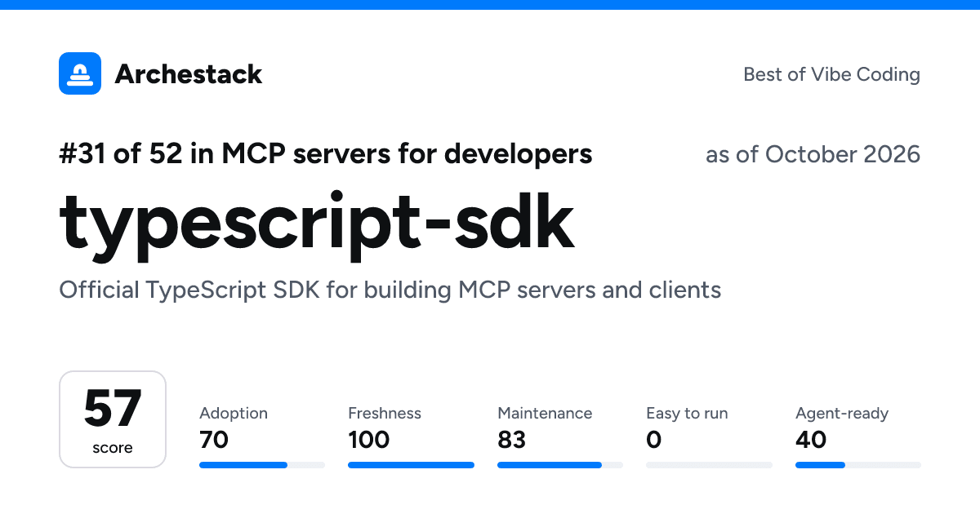Click the 'Easy to run' value 0
The width and height of the screenshot is (980, 514).
653,440
